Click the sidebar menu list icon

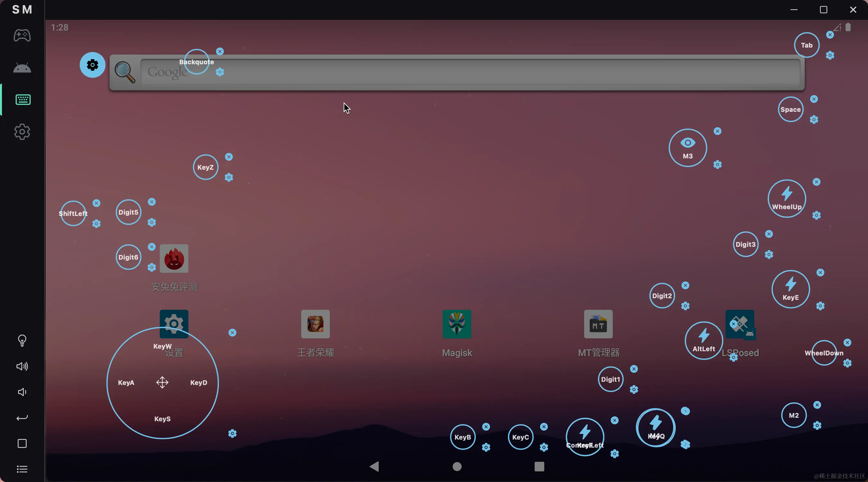(22, 469)
